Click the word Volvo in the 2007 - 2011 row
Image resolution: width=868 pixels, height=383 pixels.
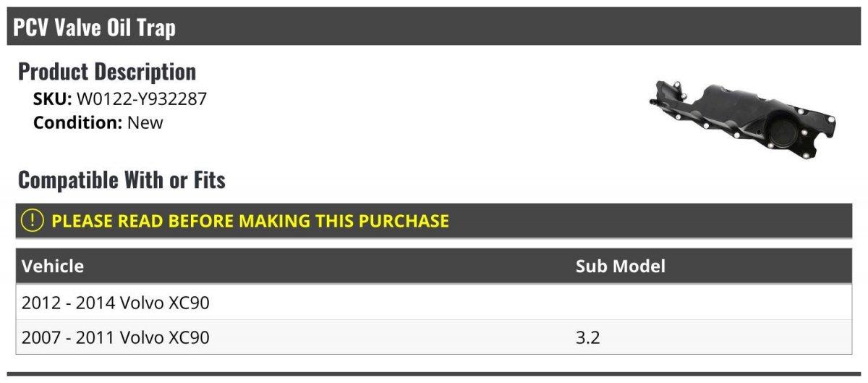point(142,337)
